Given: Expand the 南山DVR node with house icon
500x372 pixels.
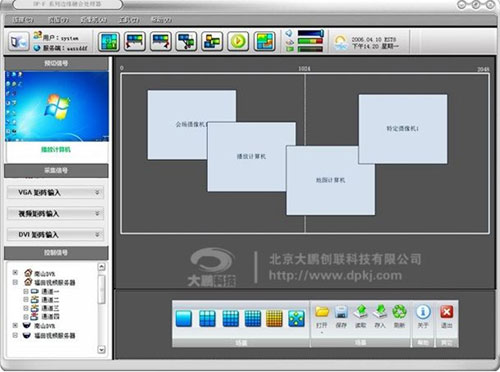Looking at the screenshot, I should click(15, 273).
